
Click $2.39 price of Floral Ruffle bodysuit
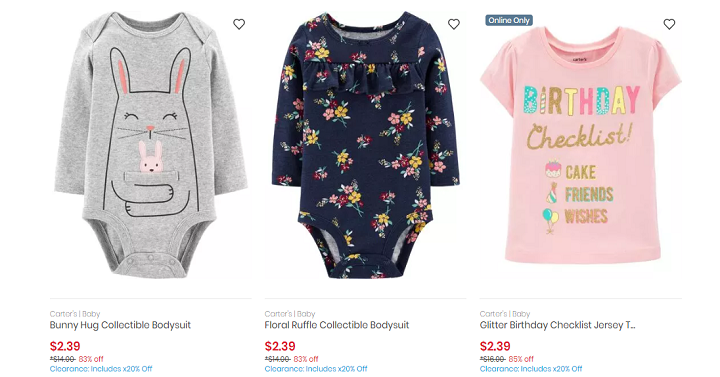280,346
